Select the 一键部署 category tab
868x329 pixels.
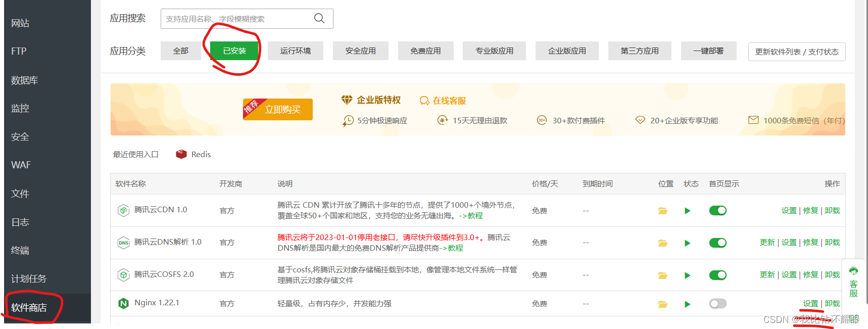point(708,51)
